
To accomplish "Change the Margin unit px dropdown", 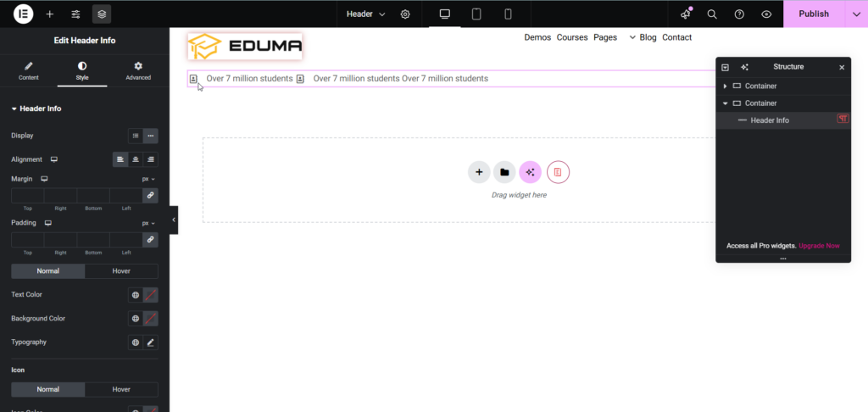I will pyautogui.click(x=148, y=179).
